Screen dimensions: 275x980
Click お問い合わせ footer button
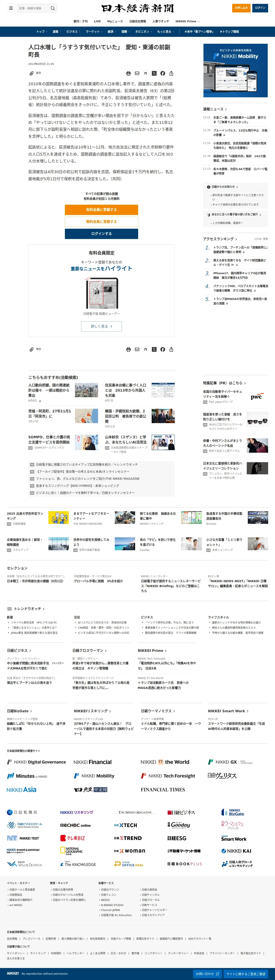point(207,974)
